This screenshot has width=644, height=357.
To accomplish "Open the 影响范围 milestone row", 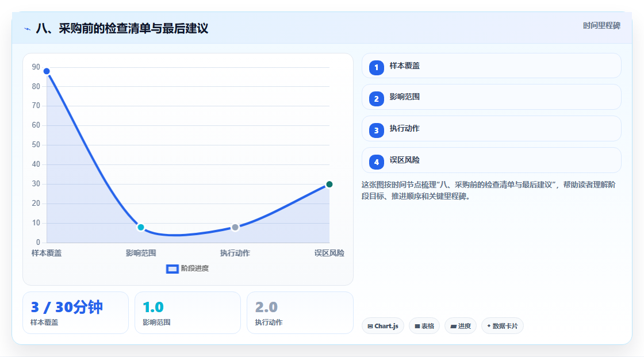I will click(x=491, y=97).
